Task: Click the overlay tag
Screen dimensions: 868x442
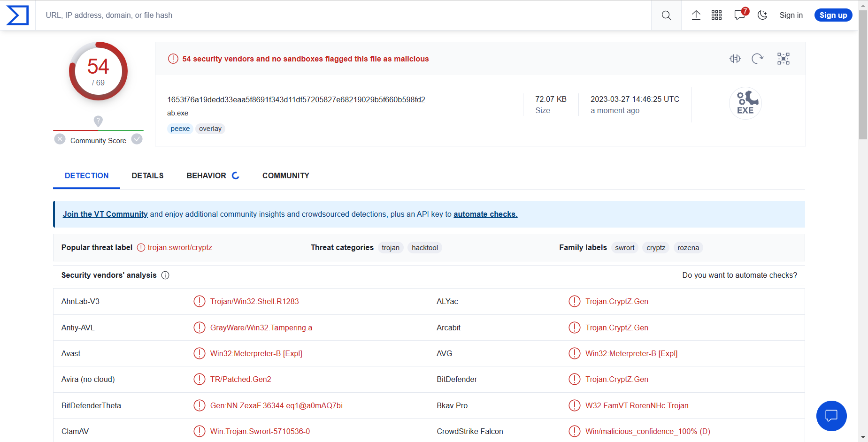Action: [x=210, y=129]
